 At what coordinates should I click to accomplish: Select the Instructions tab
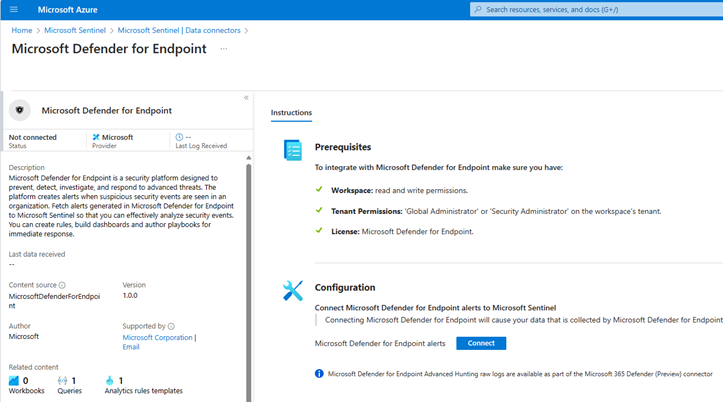(291, 112)
